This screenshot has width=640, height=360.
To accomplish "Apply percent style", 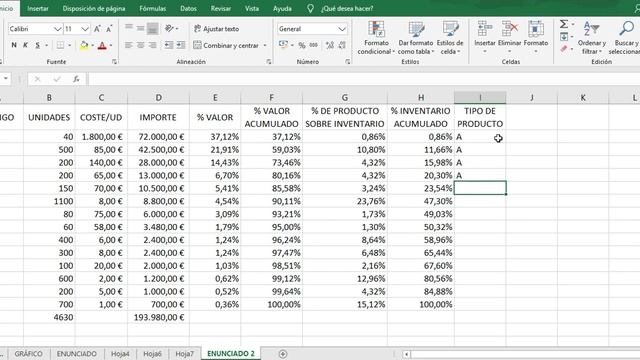I will [302, 45].
